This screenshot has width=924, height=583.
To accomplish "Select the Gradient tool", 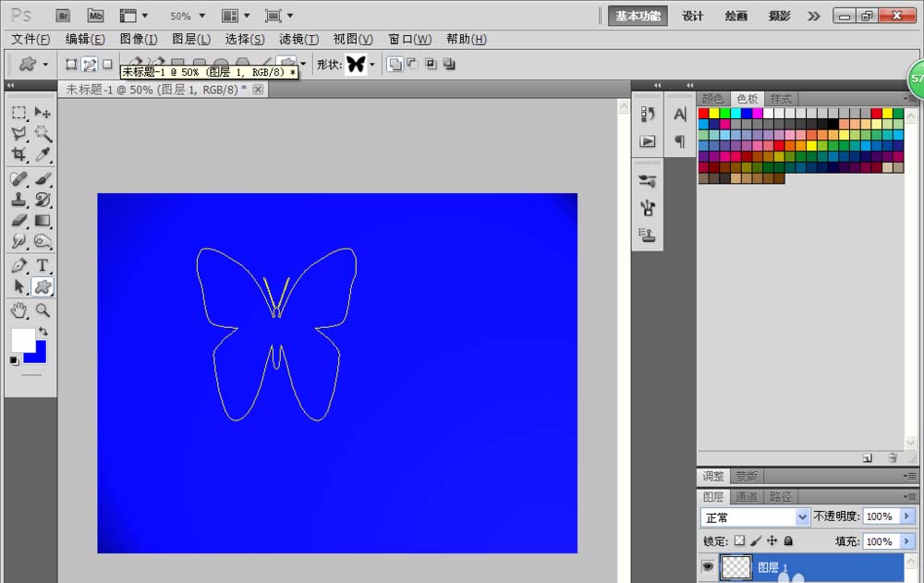I will 43,221.
